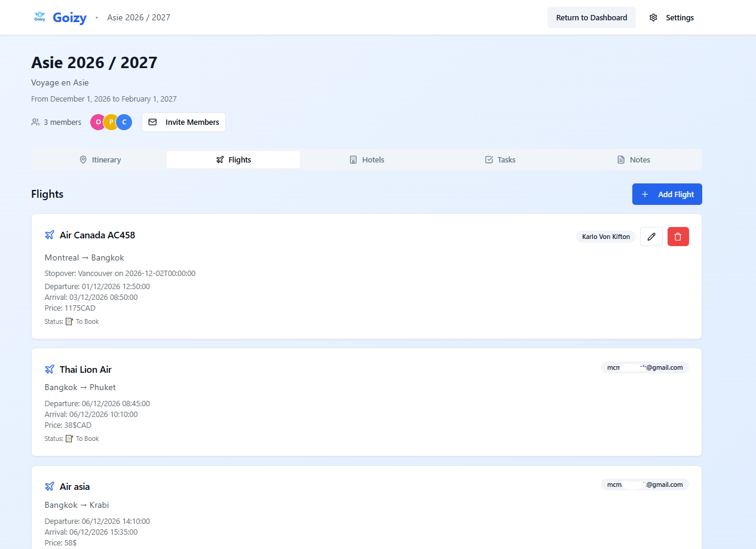The image size is (756, 549).
Task: Click the gmail badge on Thai Lion Air card
Action: [x=645, y=367]
